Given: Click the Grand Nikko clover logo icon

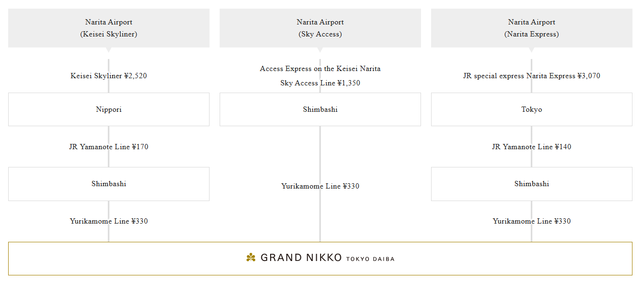Looking at the screenshot, I should (x=251, y=258).
